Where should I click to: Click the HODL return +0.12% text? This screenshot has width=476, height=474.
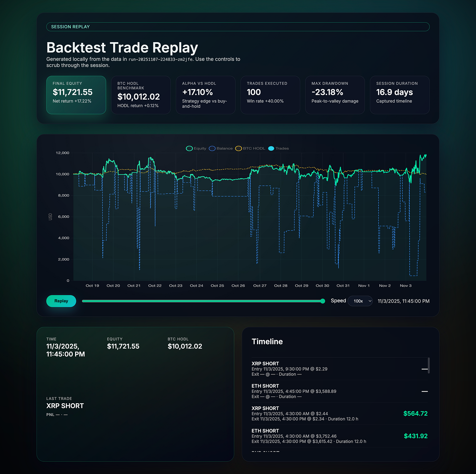138,106
